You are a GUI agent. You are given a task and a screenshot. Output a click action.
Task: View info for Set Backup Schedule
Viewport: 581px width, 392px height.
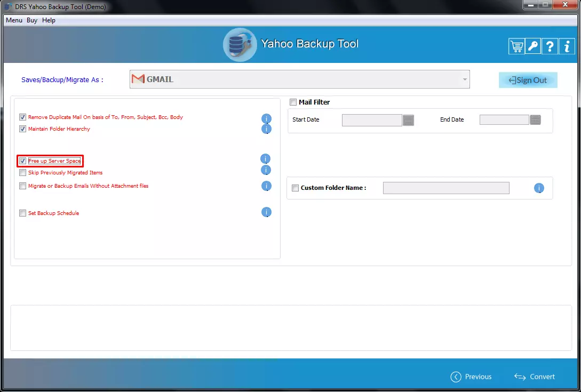pyautogui.click(x=266, y=212)
